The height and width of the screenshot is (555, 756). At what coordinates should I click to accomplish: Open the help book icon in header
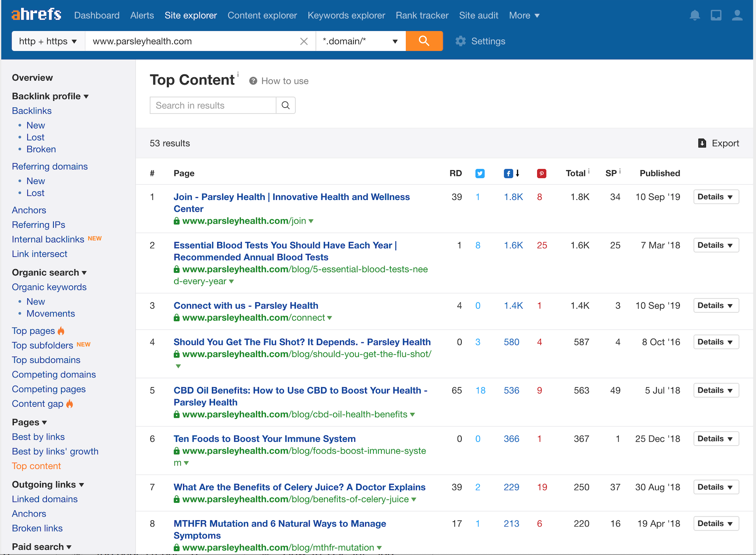click(716, 15)
